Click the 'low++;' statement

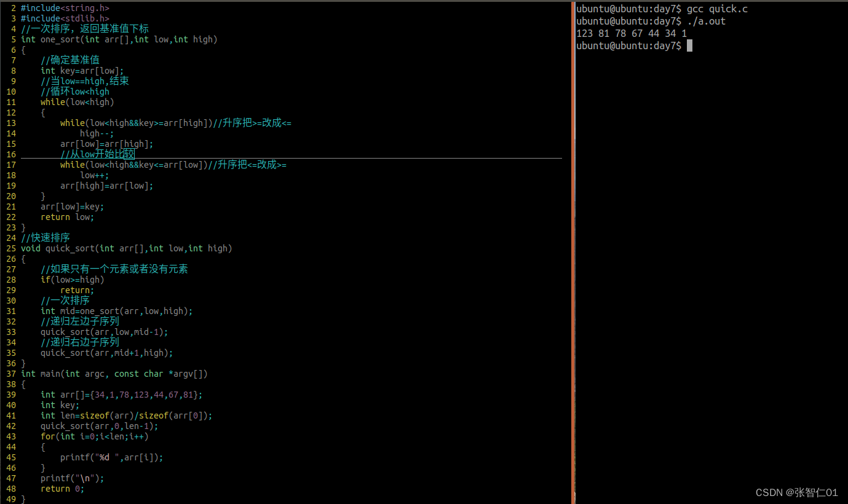coord(95,175)
